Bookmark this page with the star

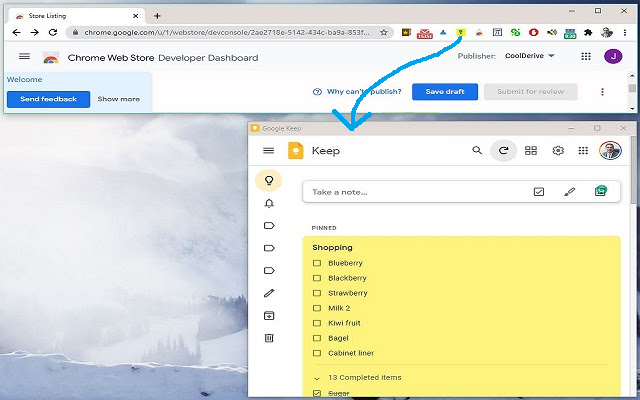(384, 32)
